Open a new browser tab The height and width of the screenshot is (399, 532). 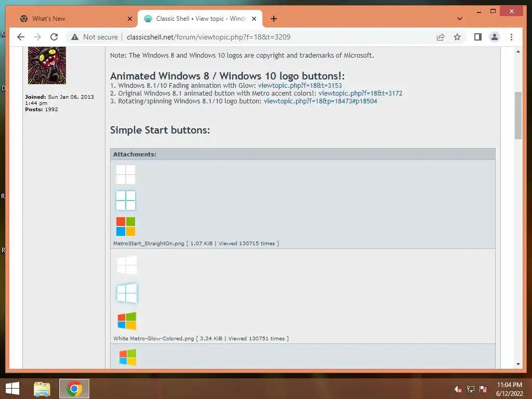(x=274, y=19)
